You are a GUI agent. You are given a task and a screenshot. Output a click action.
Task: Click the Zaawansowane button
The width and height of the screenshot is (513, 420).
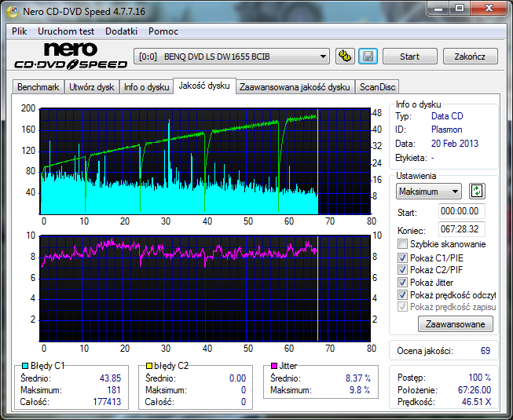[x=456, y=324]
